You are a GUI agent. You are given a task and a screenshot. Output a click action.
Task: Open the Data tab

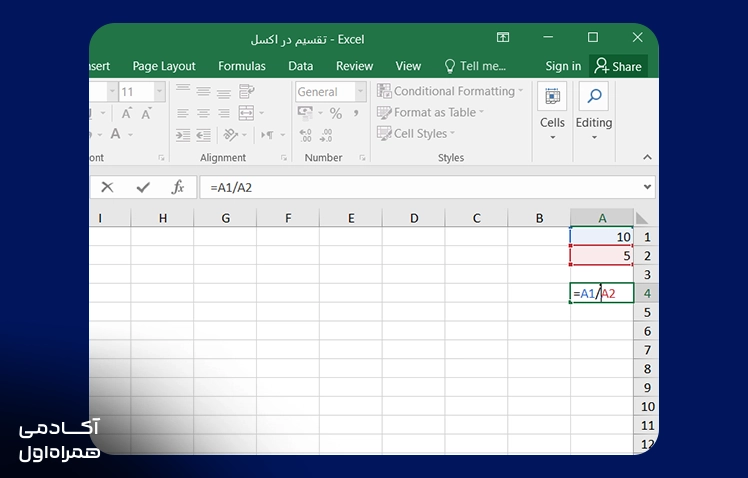(301, 66)
